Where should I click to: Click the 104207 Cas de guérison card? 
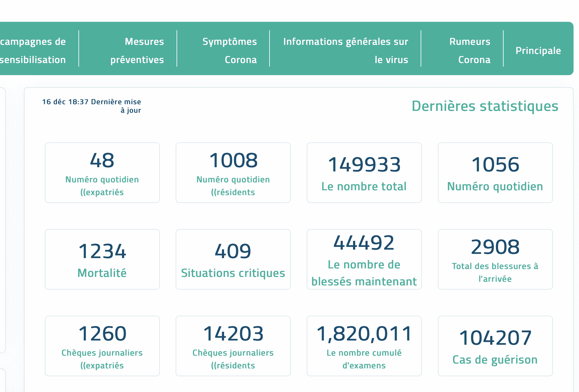(495, 346)
